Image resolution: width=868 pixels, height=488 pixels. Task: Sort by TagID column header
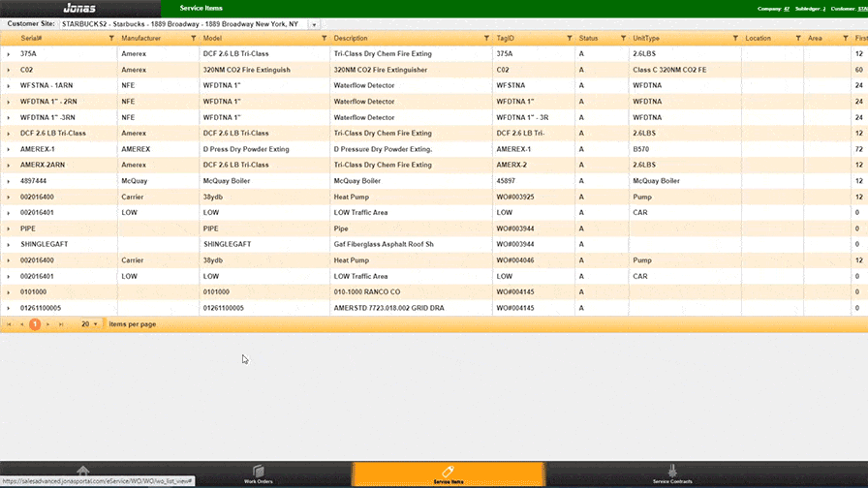[x=506, y=38]
